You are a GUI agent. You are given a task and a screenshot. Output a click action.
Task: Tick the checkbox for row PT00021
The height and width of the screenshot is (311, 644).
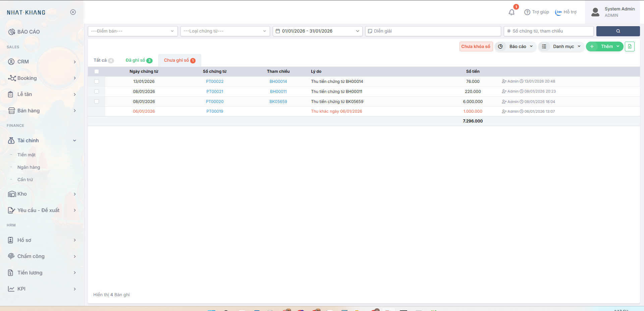pos(97,92)
